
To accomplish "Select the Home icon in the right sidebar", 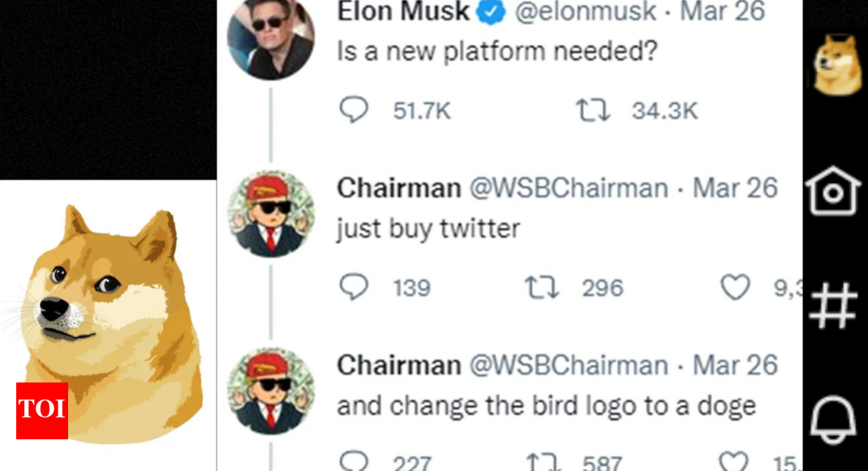I will coord(834,190).
